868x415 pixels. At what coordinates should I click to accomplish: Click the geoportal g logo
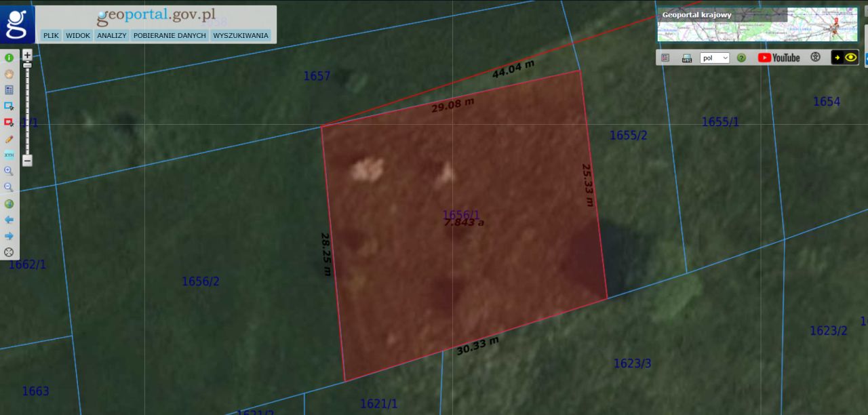point(18,25)
